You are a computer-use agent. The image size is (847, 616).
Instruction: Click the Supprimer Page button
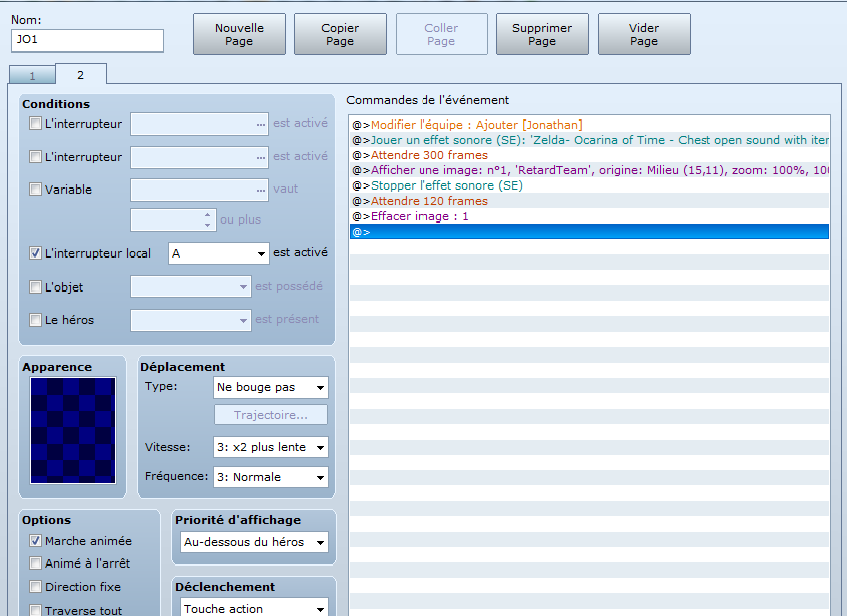tap(542, 34)
